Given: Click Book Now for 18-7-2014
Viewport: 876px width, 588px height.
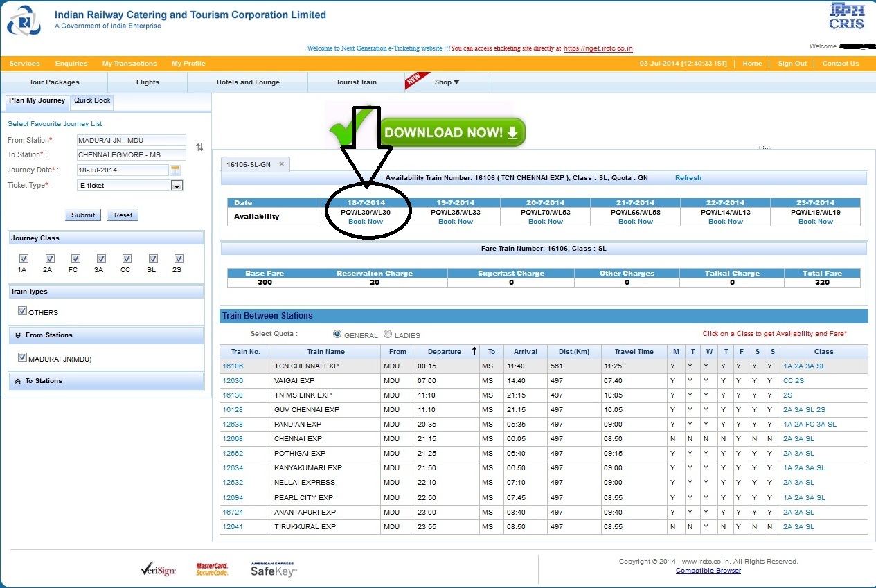Looking at the screenshot, I should [x=366, y=222].
